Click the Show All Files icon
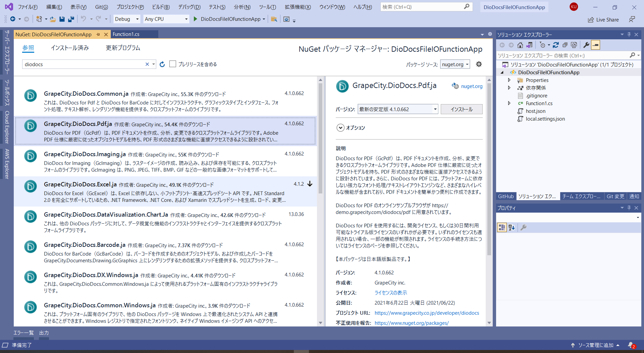The width and height of the screenshot is (644, 353). coord(574,45)
